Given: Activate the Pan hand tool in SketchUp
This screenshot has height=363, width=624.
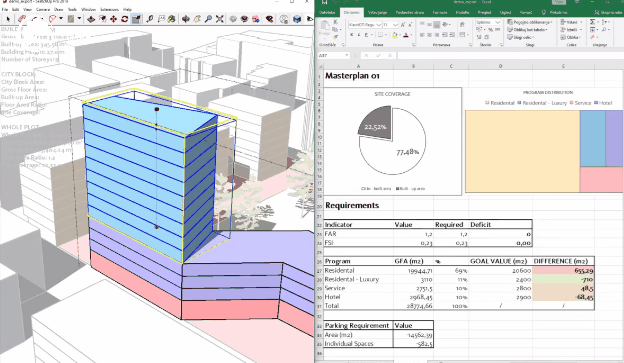Looking at the screenshot, I should [197, 19].
